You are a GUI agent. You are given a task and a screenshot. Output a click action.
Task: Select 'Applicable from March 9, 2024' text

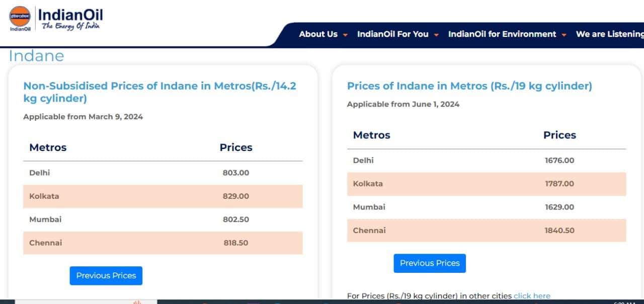click(83, 117)
